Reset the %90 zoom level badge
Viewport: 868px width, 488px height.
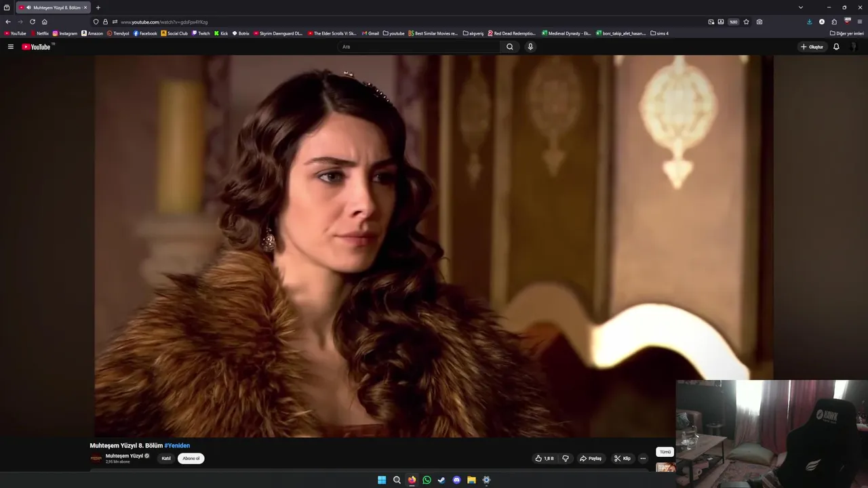pyautogui.click(x=733, y=22)
